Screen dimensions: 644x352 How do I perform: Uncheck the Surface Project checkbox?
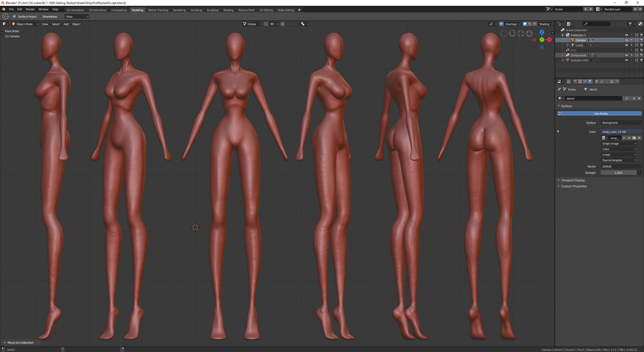pos(14,17)
